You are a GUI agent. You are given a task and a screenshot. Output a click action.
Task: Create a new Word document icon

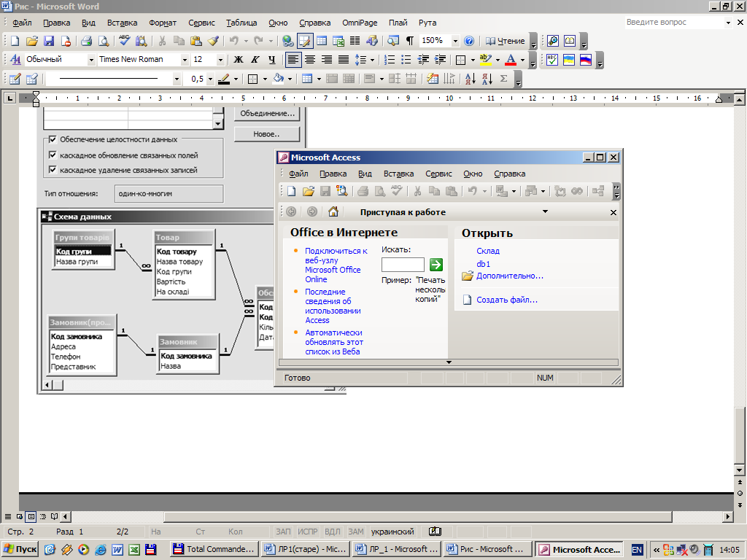tap(15, 41)
